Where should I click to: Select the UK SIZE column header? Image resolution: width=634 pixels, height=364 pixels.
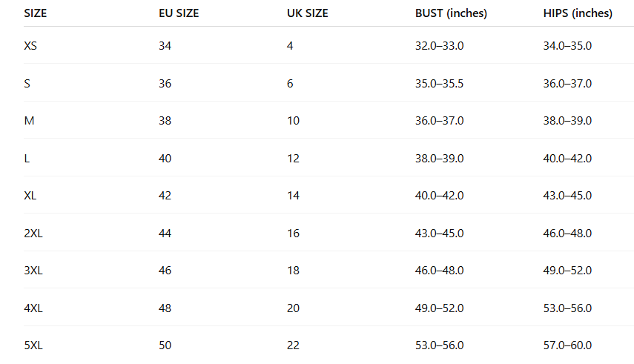307,13
